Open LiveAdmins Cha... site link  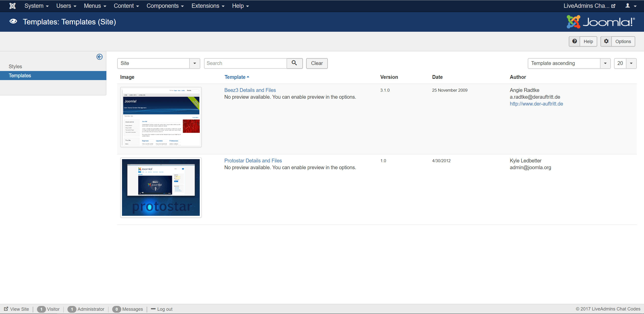click(x=589, y=6)
